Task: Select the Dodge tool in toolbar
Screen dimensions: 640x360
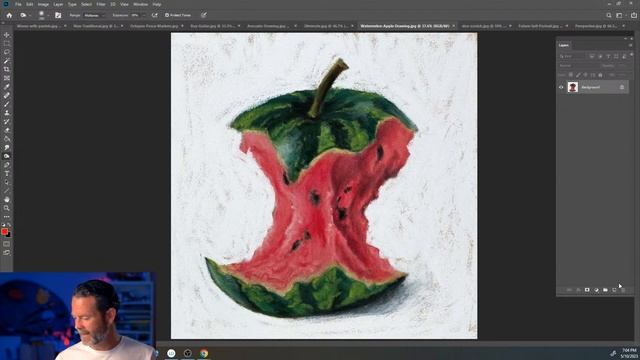Action: (x=7, y=156)
